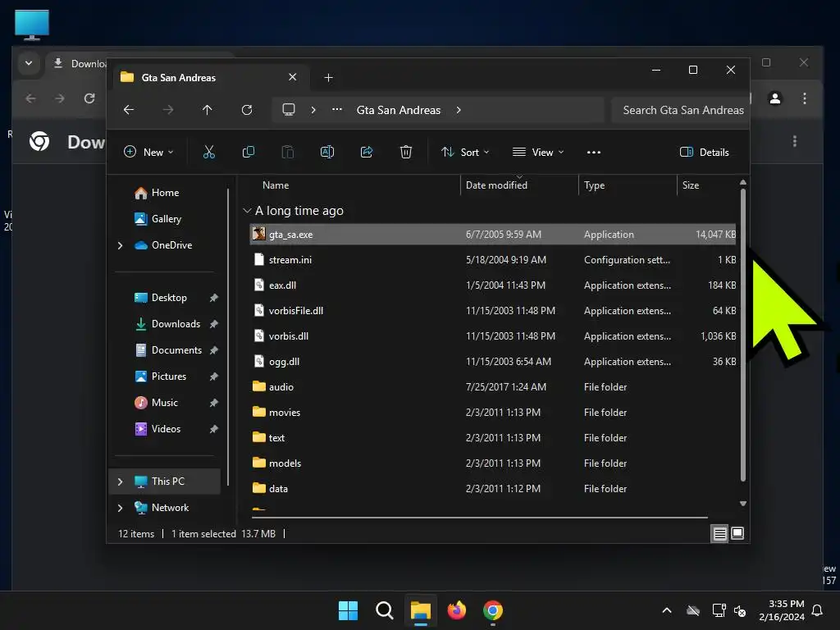Go forward with the Explorer forward arrow
This screenshot has width=840, height=630.
168,110
